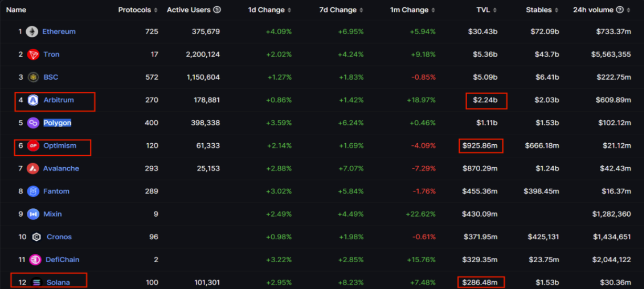Open the Optimism chain link

tap(60, 146)
